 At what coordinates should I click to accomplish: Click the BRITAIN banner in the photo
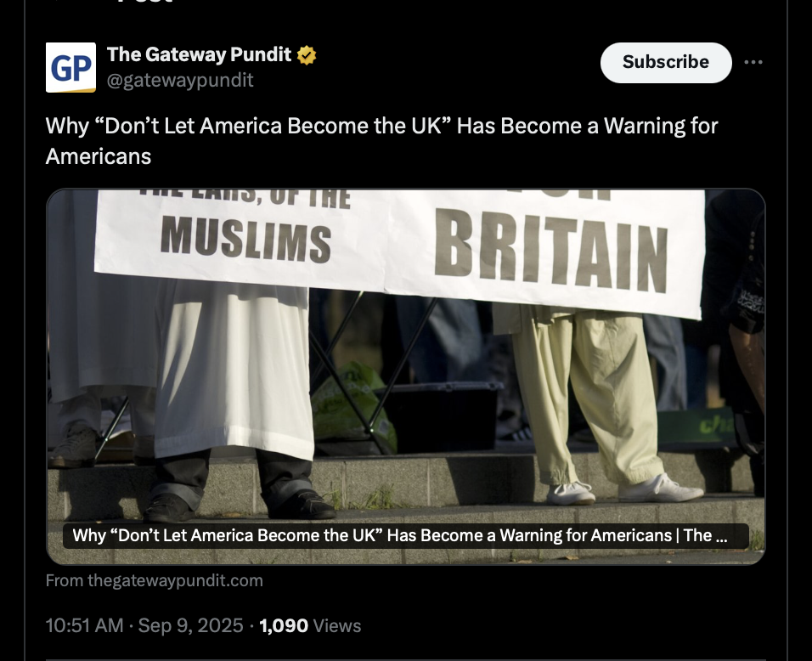[551, 251]
